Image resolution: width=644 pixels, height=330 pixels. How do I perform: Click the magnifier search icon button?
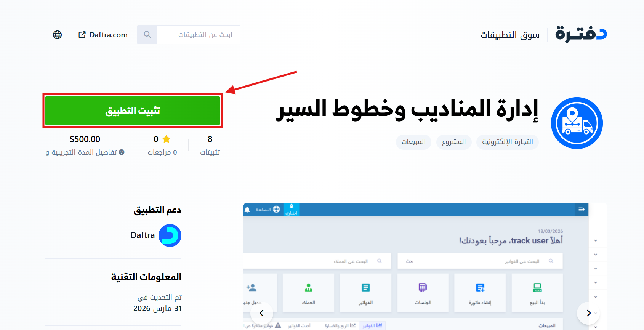(147, 35)
